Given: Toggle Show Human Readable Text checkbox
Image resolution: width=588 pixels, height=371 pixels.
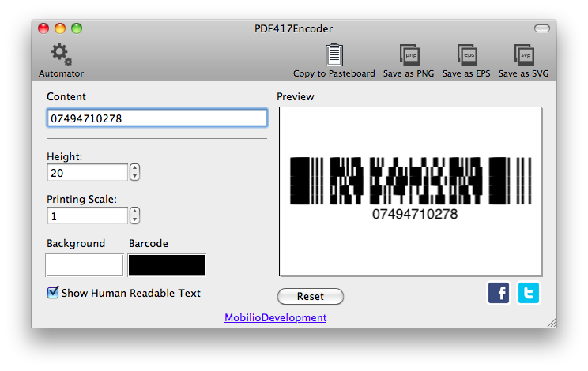Looking at the screenshot, I should (53, 292).
